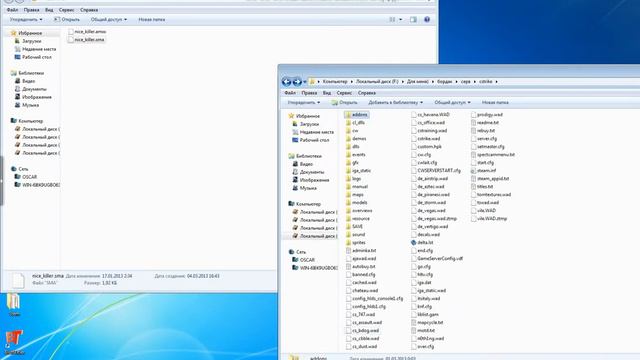This screenshot has height=360, width=640.
Task: Open Видео library in cstrike window sidebar
Action: (302, 164)
